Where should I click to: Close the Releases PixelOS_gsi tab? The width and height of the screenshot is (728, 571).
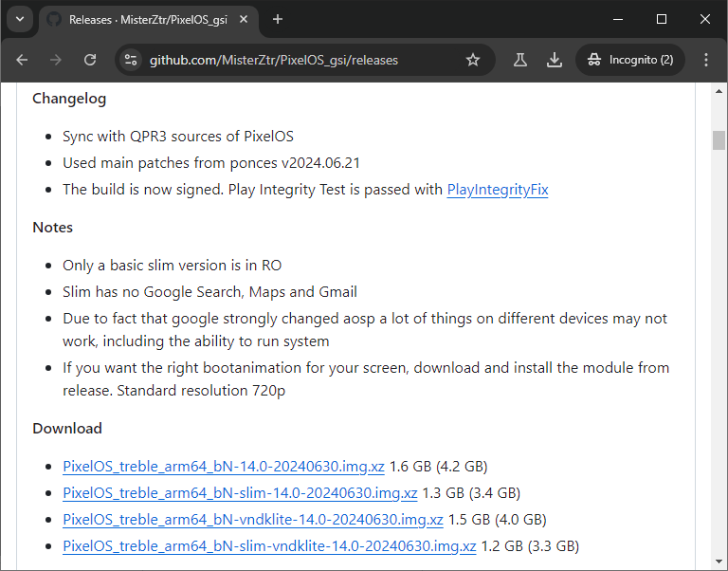pyautogui.click(x=244, y=20)
